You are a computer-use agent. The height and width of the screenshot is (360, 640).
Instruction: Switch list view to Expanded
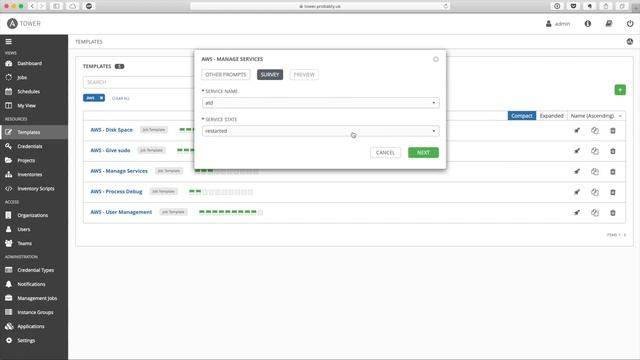coord(551,116)
